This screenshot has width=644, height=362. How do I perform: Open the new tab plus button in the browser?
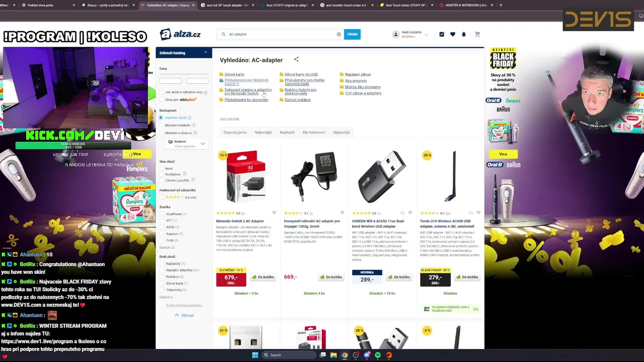(x=501, y=5)
